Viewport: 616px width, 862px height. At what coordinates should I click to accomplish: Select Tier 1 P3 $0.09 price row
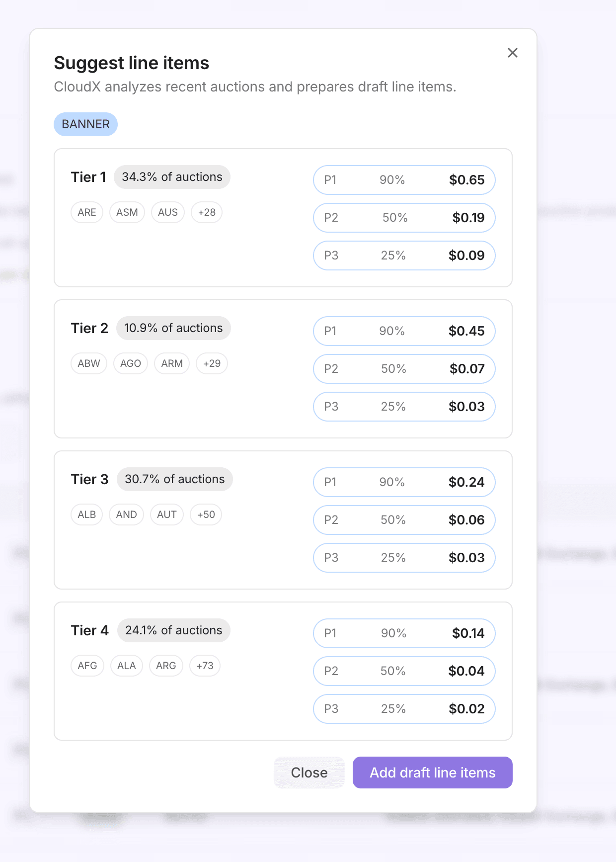(404, 256)
